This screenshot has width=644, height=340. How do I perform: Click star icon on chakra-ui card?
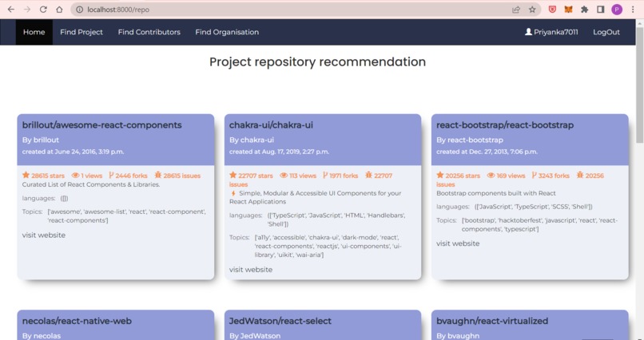click(x=233, y=175)
